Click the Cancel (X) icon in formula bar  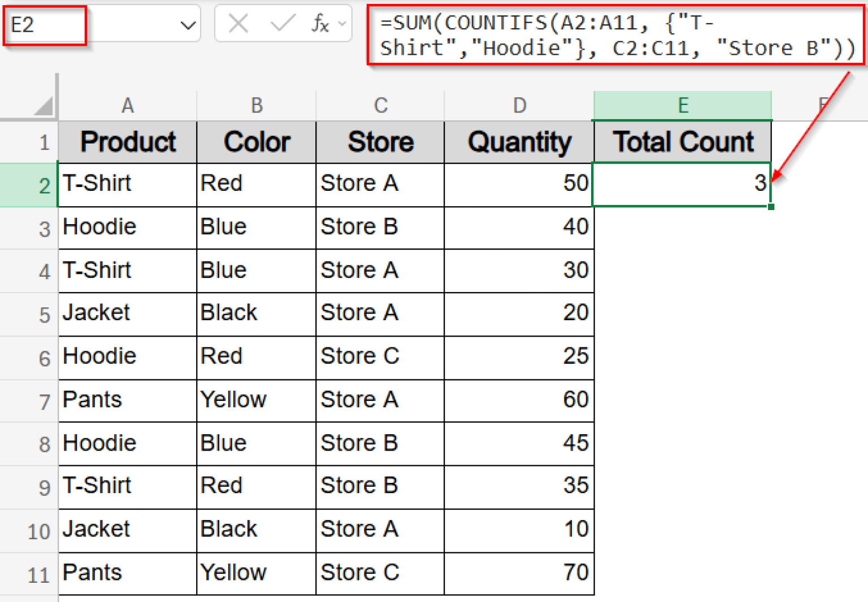pyautogui.click(x=238, y=23)
